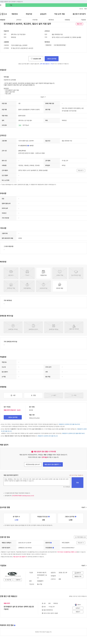Image resolution: width=87 pixels, height=644 pixels.
Task: Open the 실업급여 menu
Action: pyautogui.click(x=43, y=14)
